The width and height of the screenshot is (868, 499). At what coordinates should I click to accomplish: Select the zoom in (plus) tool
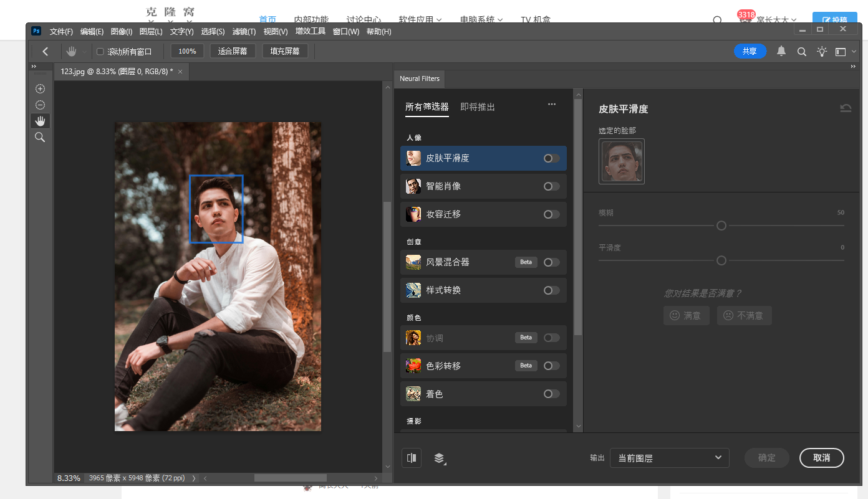40,89
